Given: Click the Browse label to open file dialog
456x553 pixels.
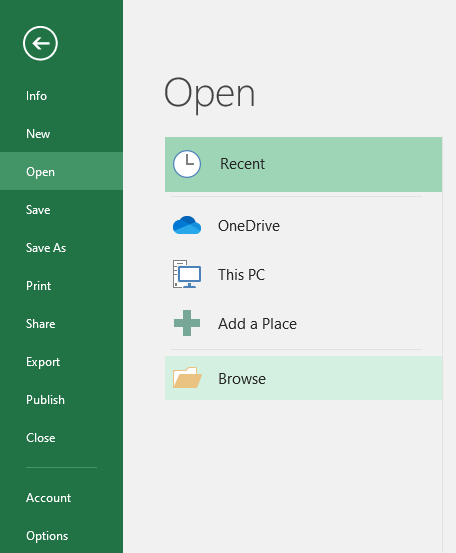Looking at the screenshot, I should coord(242,379).
